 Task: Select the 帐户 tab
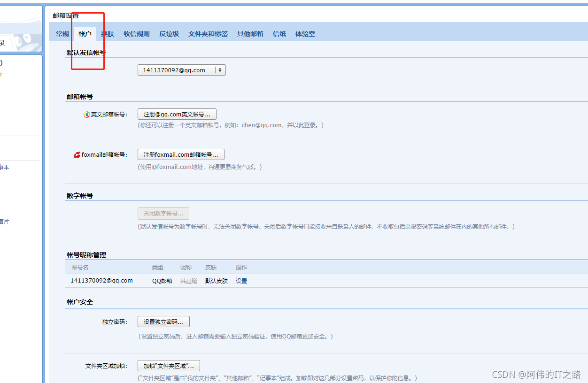[x=85, y=34]
